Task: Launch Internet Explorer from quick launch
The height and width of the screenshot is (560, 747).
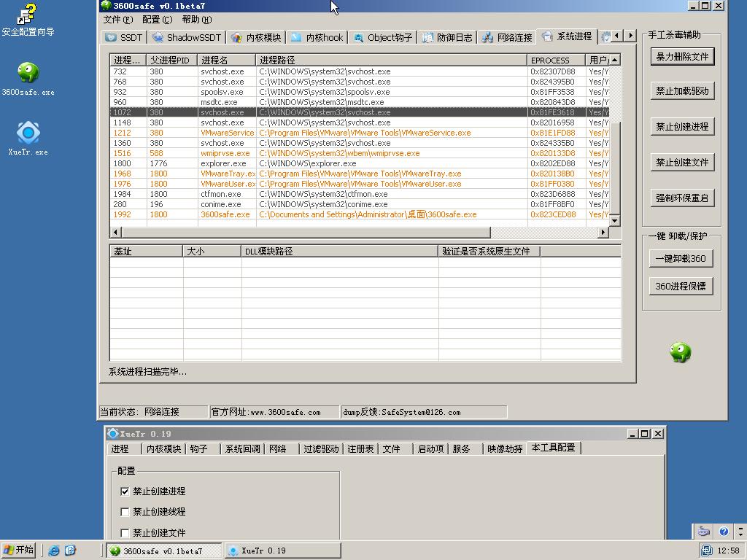Action: click(x=54, y=550)
